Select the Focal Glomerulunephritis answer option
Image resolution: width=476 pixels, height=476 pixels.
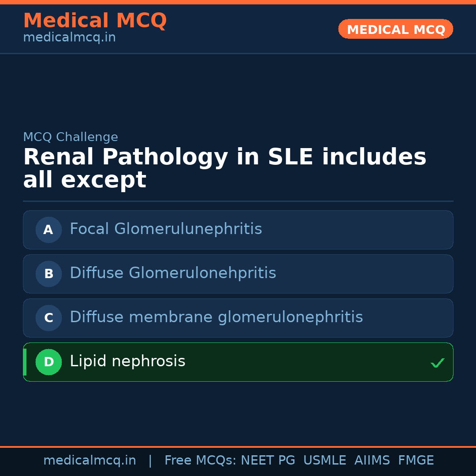pos(166,229)
